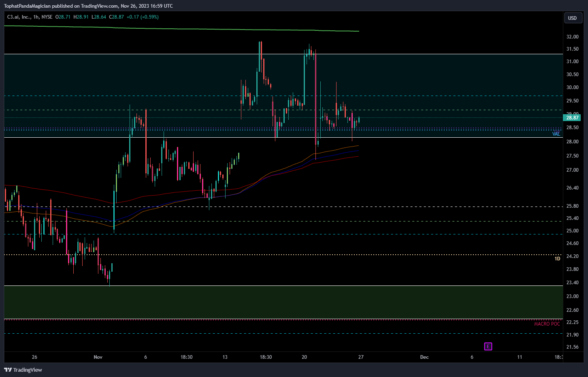The width and height of the screenshot is (588, 377).
Task: Click the close value C28.87
Action: click(116, 17)
